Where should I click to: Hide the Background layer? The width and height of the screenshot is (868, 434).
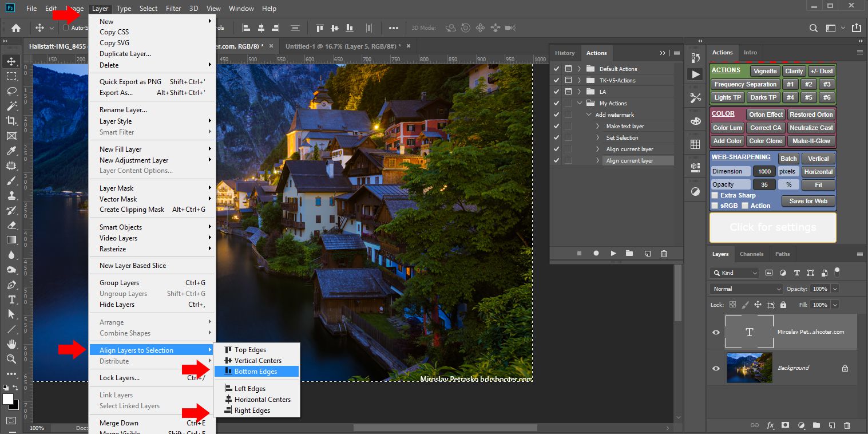point(715,368)
